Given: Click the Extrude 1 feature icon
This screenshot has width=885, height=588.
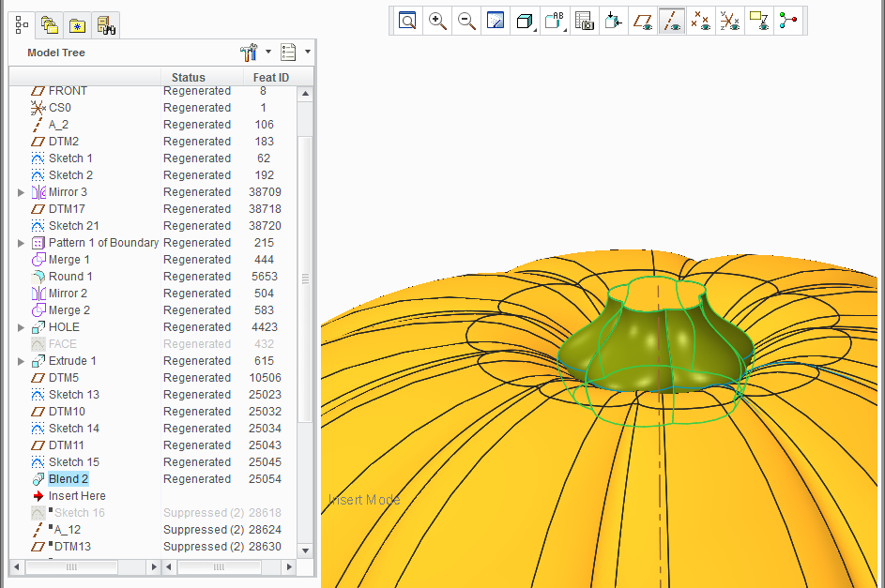Looking at the screenshot, I should [38, 361].
